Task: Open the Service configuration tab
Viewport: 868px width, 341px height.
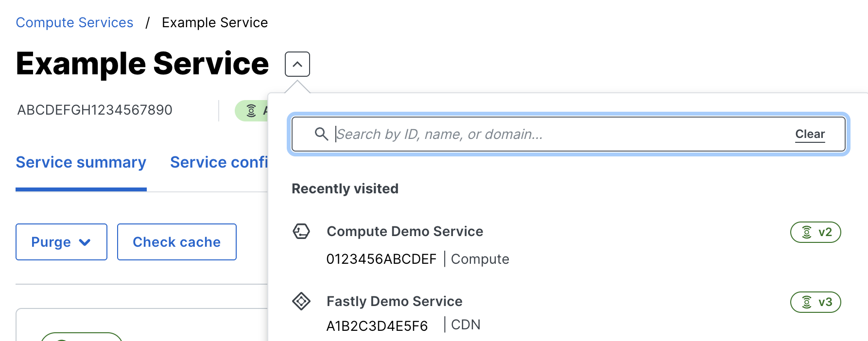Action: click(x=219, y=162)
